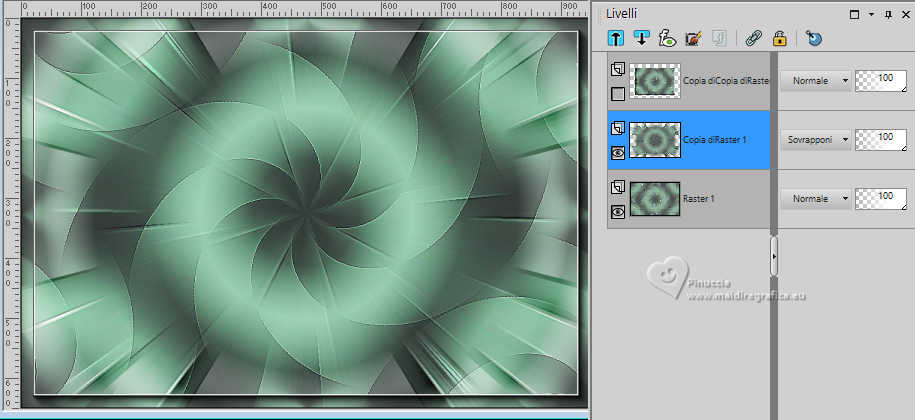
Task: Click the padlock lock transparency icon
Action: (x=779, y=38)
